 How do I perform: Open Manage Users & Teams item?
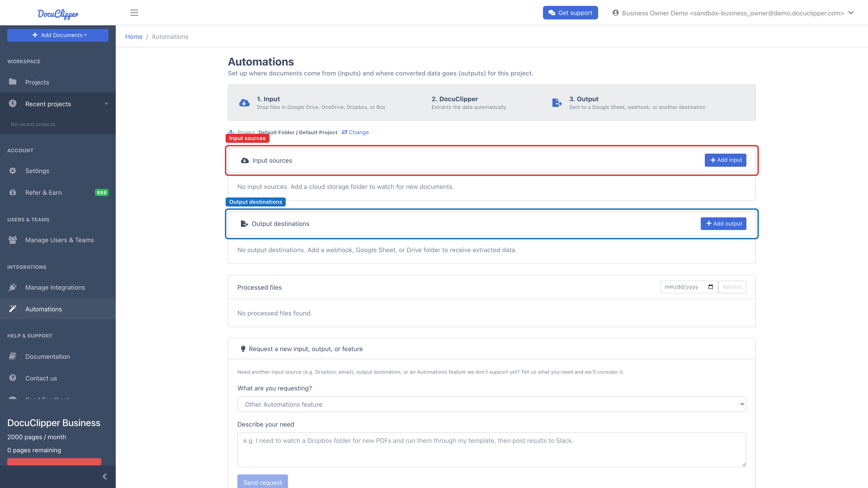[x=58, y=240]
